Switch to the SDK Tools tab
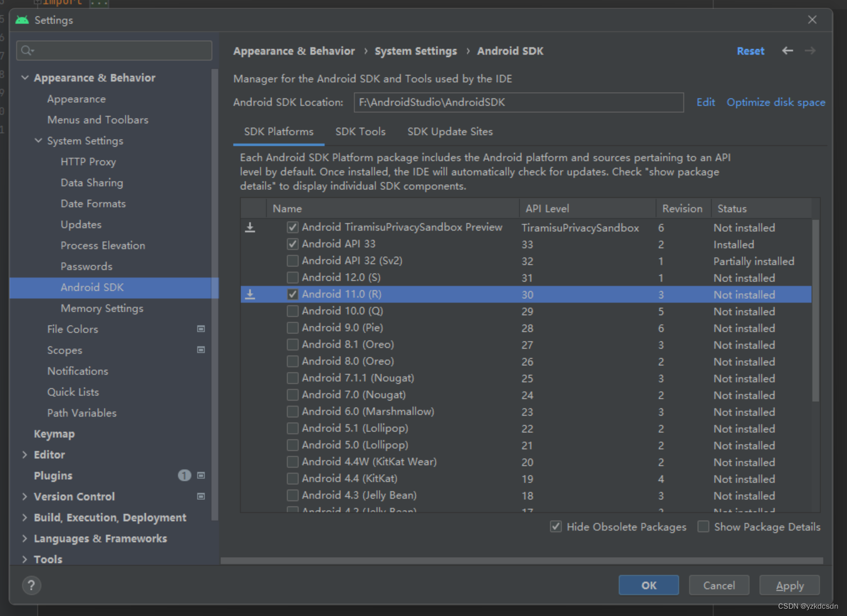This screenshot has height=616, width=847. [360, 132]
